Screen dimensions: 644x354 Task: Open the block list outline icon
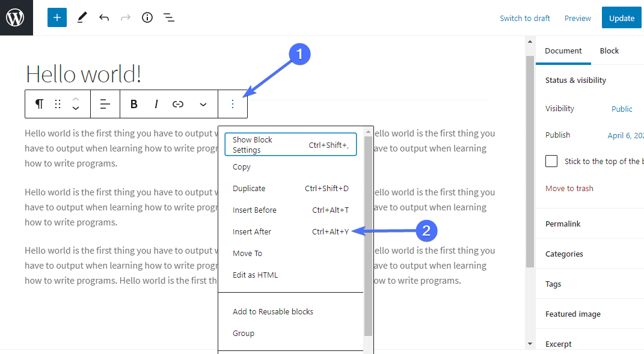(x=169, y=17)
